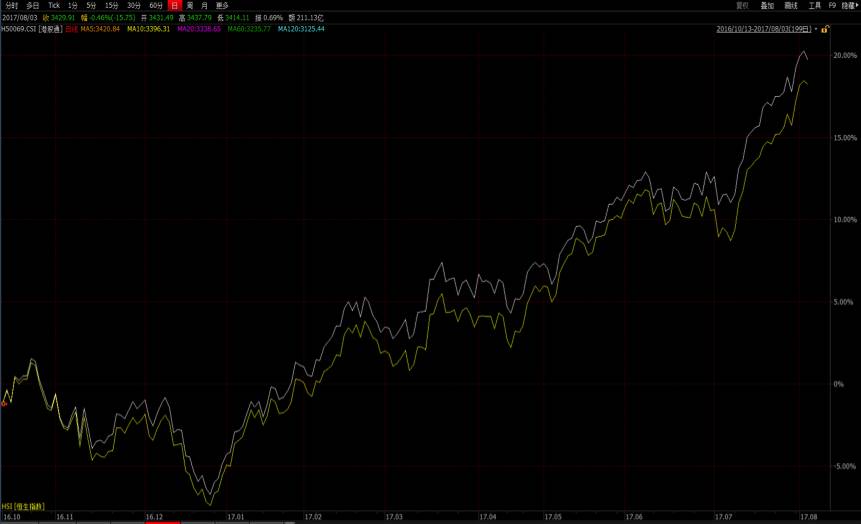861x524 pixels.
Task: Click the 17.04 time axis label
Action: tap(488, 517)
